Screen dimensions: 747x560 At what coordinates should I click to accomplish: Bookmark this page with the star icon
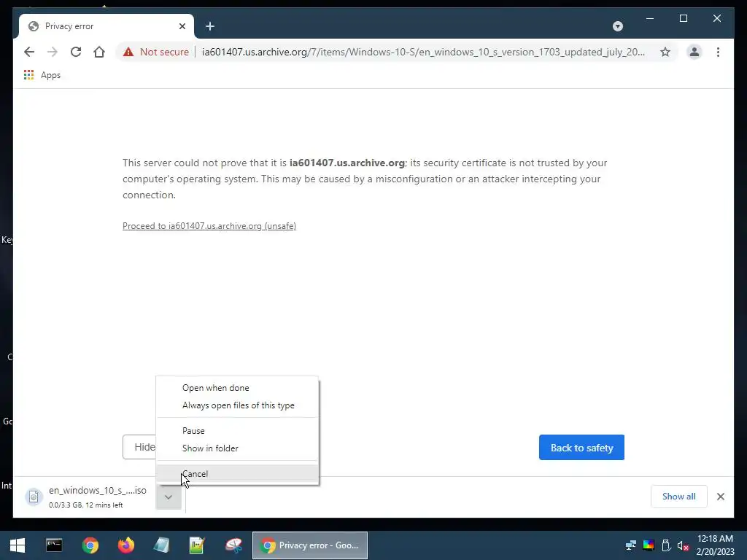(665, 52)
